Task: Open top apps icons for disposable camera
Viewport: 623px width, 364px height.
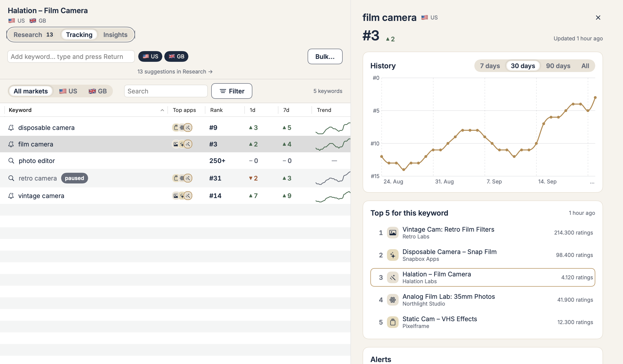Action: pyautogui.click(x=182, y=127)
